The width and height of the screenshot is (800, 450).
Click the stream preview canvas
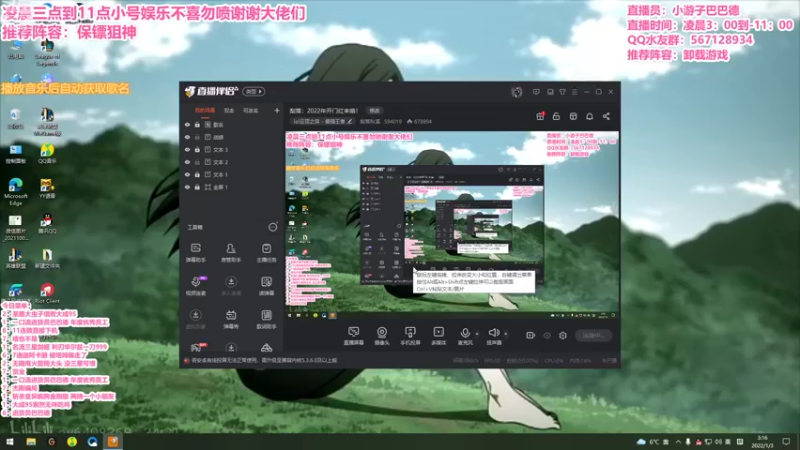pyautogui.click(x=452, y=225)
